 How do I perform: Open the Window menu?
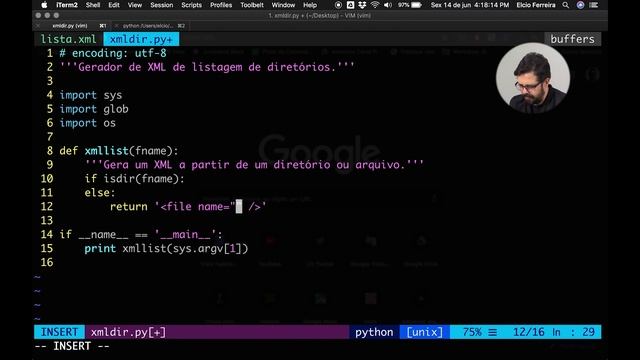283,5
